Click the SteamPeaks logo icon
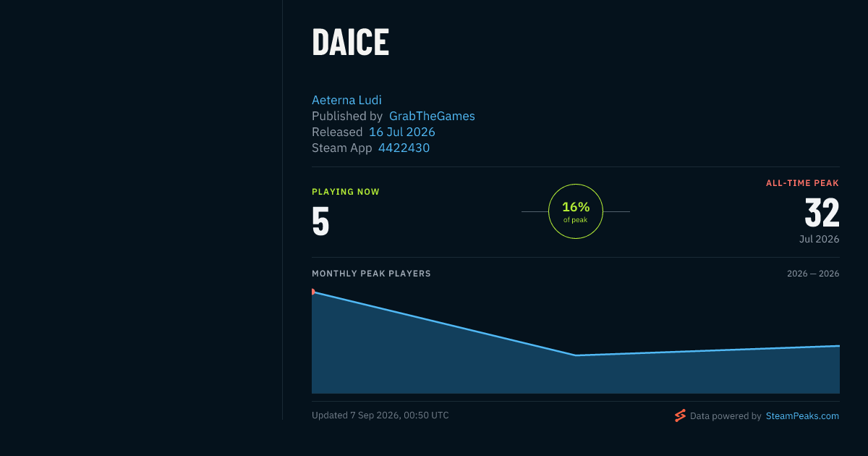The width and height of the screenshot is (868, 456). click(x=680, y=415)
